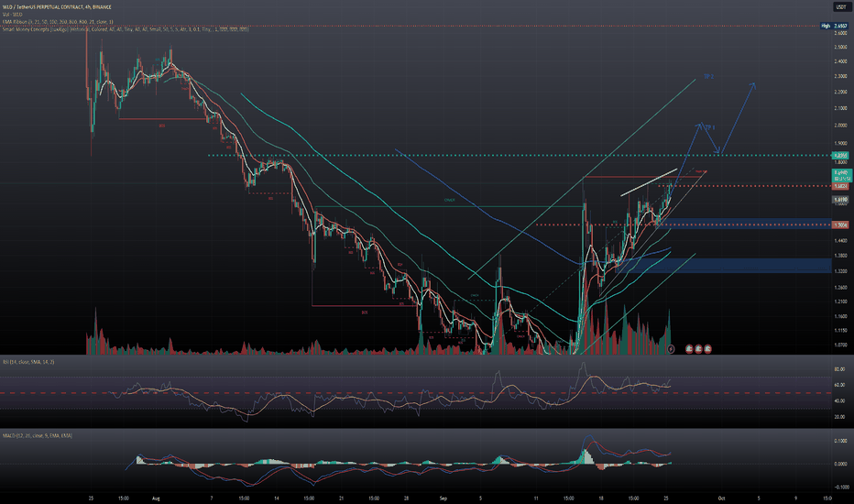Image resolution: width=854 pixels, height=504 pixels.
Task: Click the Oct label on the time axis
Action: tap(722, 498)
